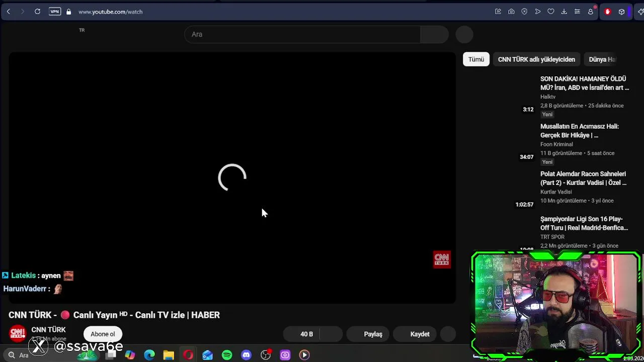This screenshot has width=644, height=362.
Task: Open the browser downloads icon
Action: tap(564, 12)
